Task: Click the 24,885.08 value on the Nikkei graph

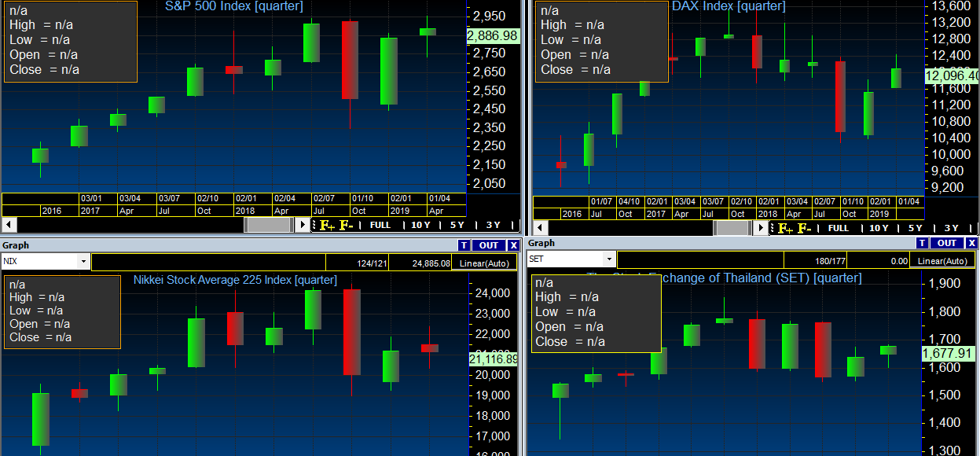Action: [x=420, y=263]
